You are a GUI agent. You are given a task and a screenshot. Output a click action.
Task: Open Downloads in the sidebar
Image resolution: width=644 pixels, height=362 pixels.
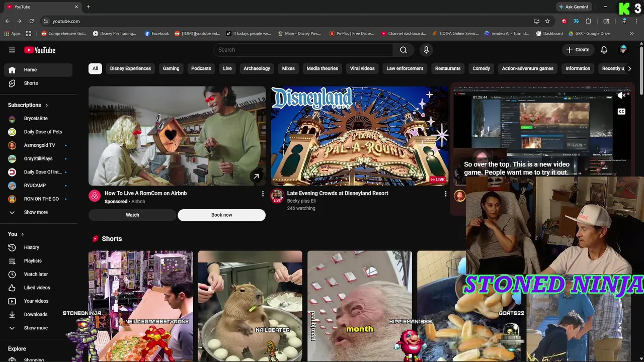point(38,314)
